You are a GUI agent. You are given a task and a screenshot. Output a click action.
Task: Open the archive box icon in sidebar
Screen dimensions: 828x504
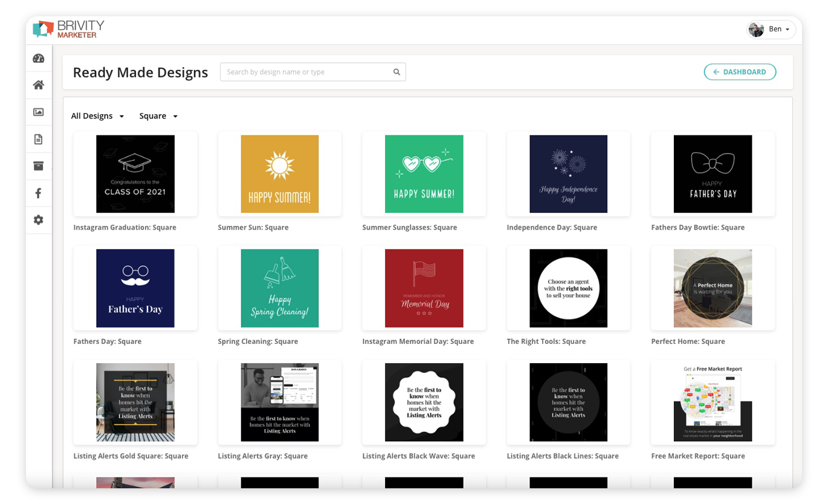coord(39,166)
